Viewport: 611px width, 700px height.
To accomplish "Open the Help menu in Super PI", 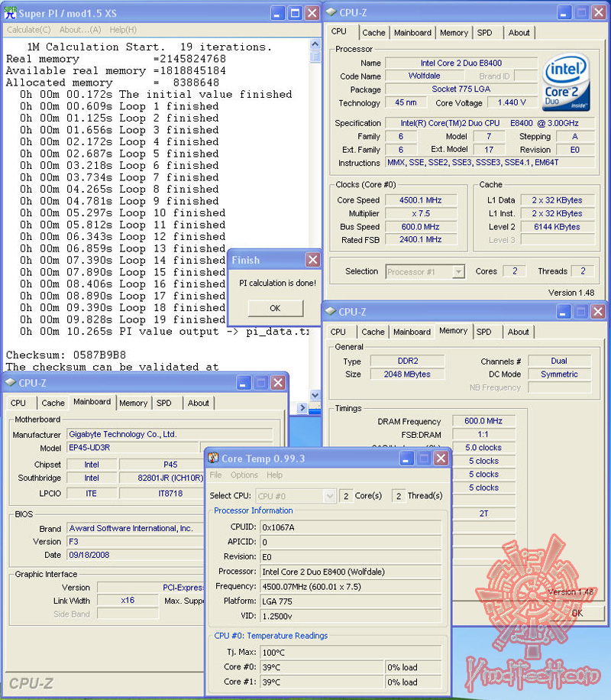I will point(124,29).
